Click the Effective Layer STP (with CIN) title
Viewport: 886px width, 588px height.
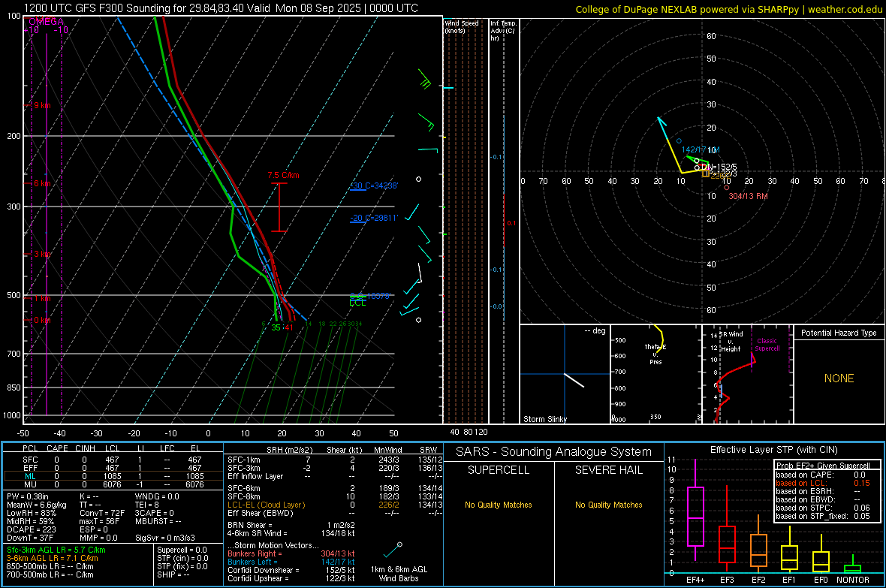coord(774,450)
